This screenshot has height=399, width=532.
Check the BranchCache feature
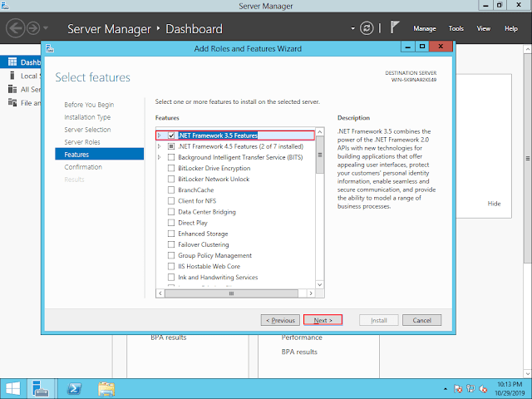(x=171, y=190)
